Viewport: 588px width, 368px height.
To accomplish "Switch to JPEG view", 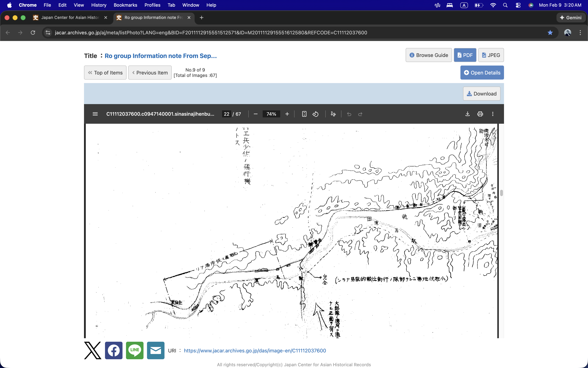I will point(491,55).
